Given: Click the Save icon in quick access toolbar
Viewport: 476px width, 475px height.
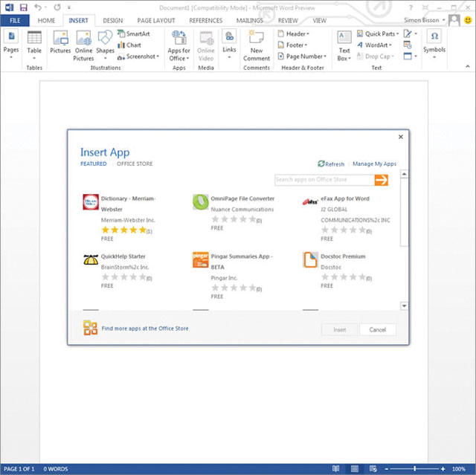Looking at the screenshot, I should coord(23,7).
